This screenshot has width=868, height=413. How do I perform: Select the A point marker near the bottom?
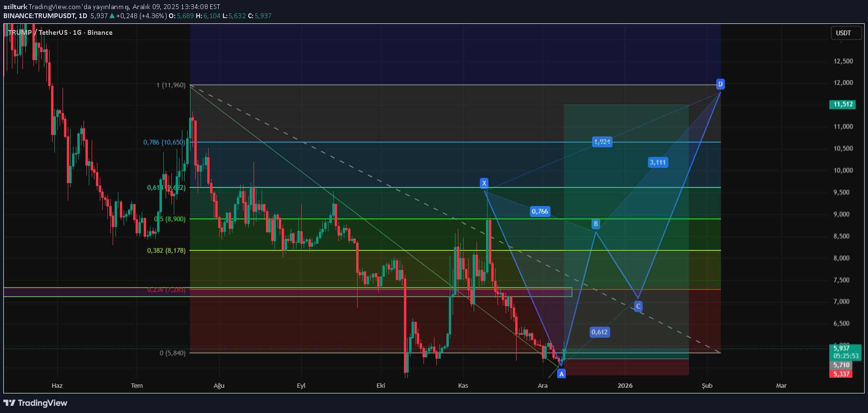pos(561,374)
